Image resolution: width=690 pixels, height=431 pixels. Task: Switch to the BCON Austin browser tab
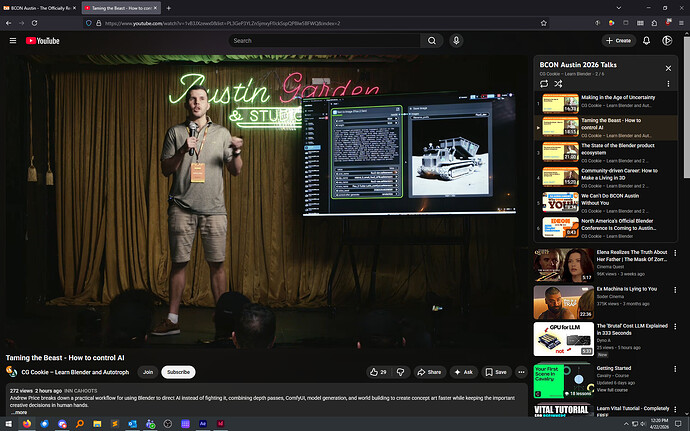(40, 8)
